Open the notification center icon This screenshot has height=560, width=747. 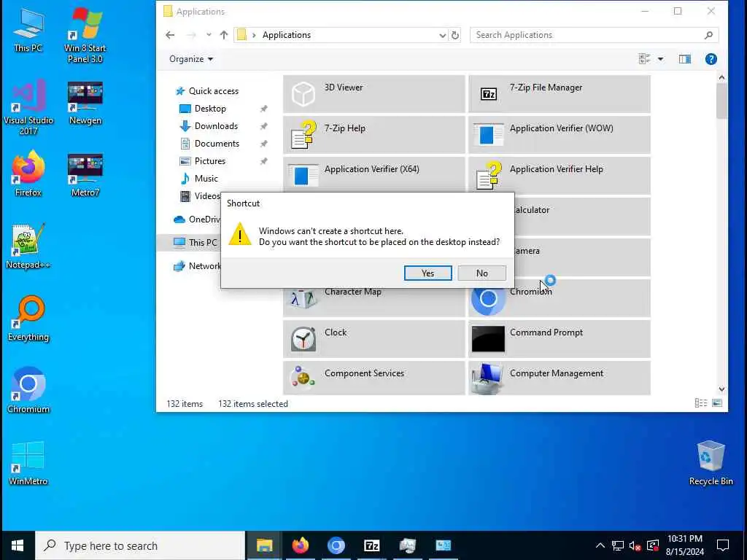(x=723, y=545)
